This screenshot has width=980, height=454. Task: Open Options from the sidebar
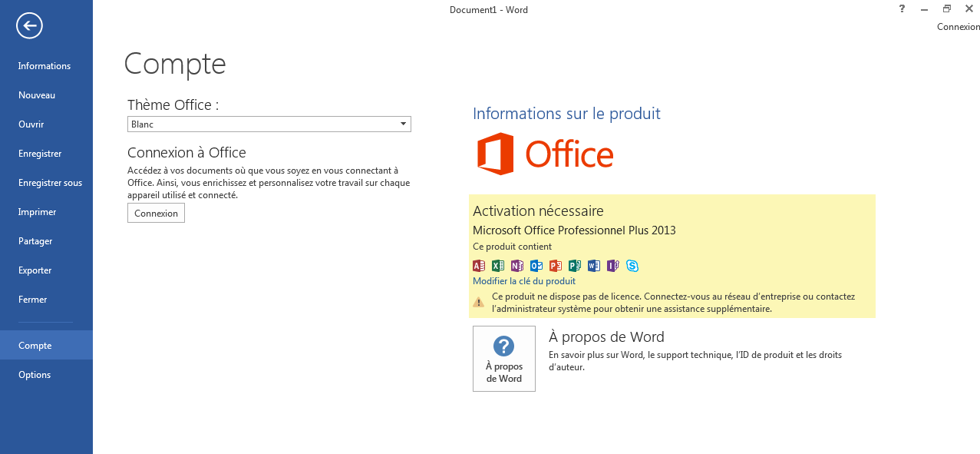pyautogui.click(x=46, y=375)
